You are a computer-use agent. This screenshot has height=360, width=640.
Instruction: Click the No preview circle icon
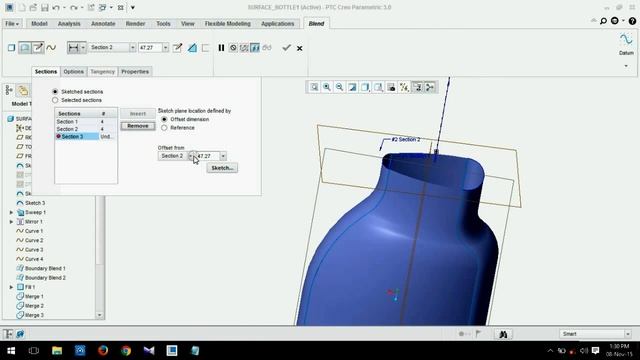tap(233, 48)
